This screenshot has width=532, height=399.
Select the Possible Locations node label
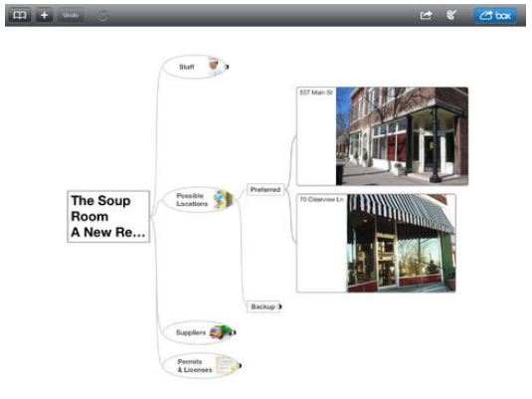pyautogui.click(x=192, y=200)
